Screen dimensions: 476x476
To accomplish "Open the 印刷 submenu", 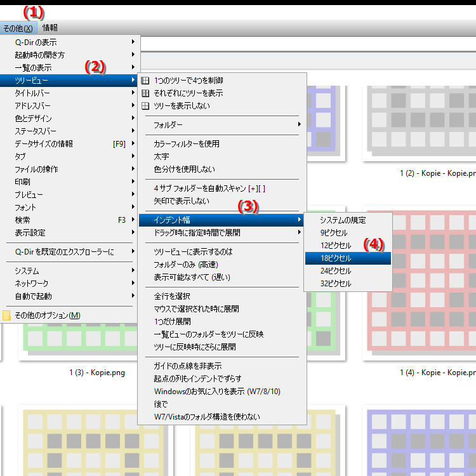I will point(69,182).
